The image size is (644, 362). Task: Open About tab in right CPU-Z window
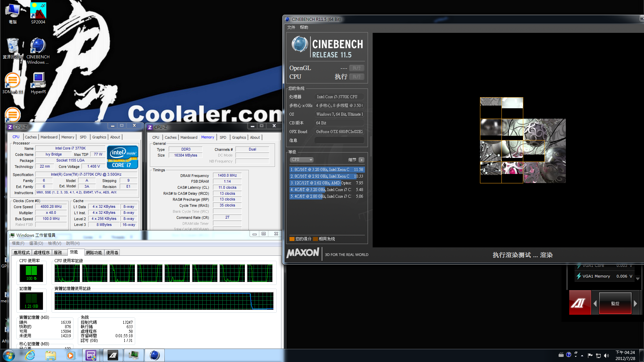[x=255, y=137]
